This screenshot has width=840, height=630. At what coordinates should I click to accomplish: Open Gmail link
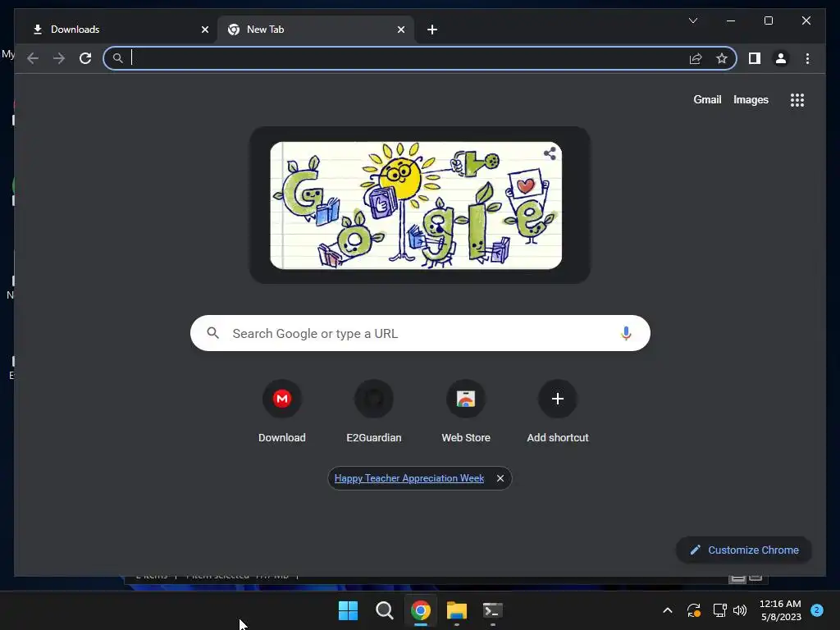[x=707, y=99]
